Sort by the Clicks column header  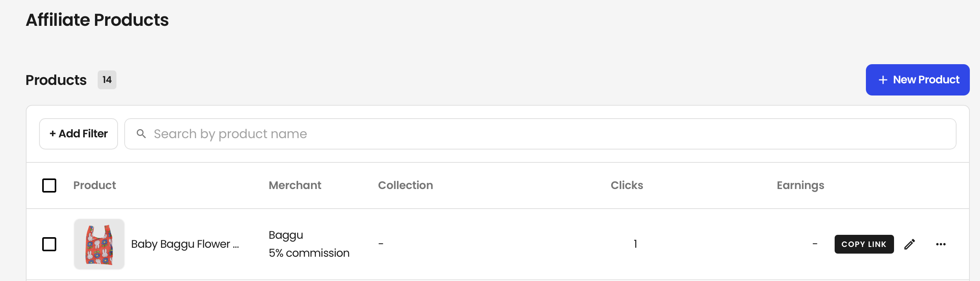tap(627, 185)
